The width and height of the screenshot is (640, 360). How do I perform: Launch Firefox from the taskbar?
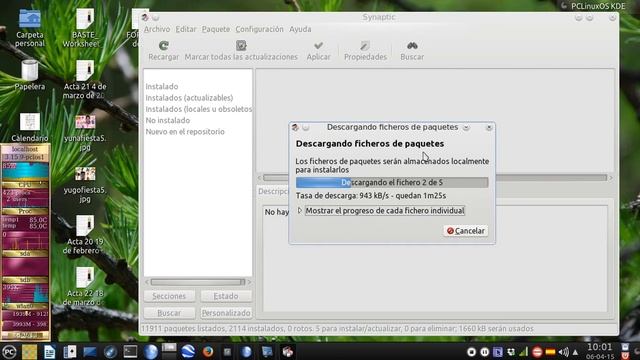(x=208, y=351)
